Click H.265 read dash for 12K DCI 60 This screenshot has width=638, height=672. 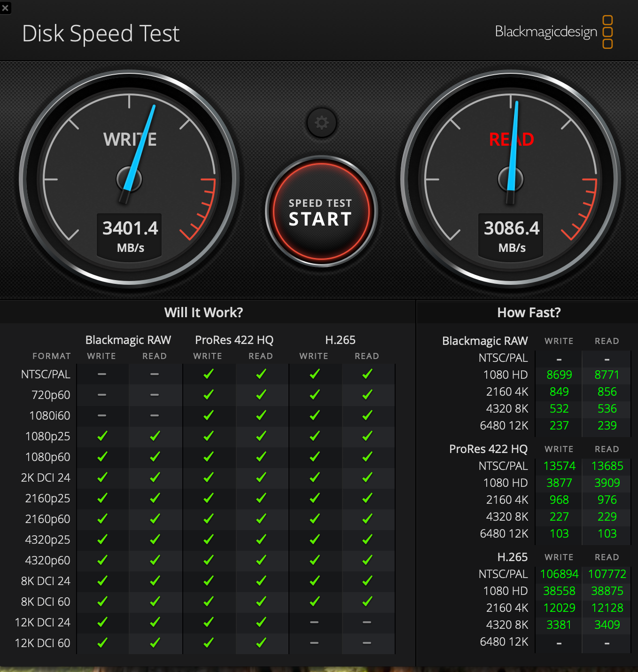tap(367, 643)
